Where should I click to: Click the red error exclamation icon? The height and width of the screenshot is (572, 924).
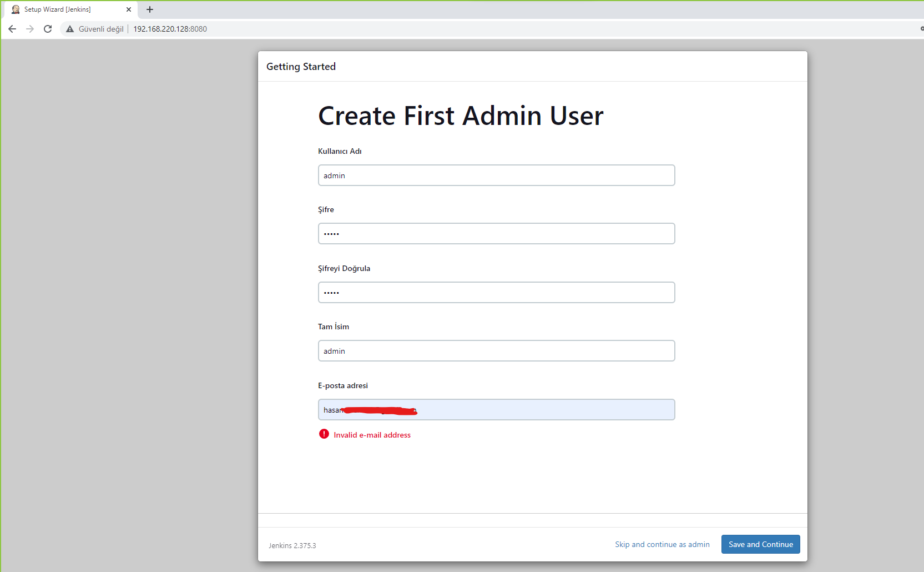[x=324, y=434]
